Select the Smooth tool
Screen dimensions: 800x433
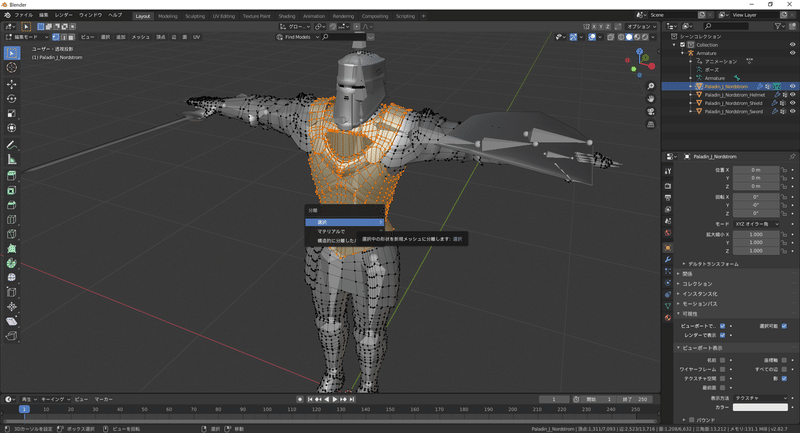(12, 277)
